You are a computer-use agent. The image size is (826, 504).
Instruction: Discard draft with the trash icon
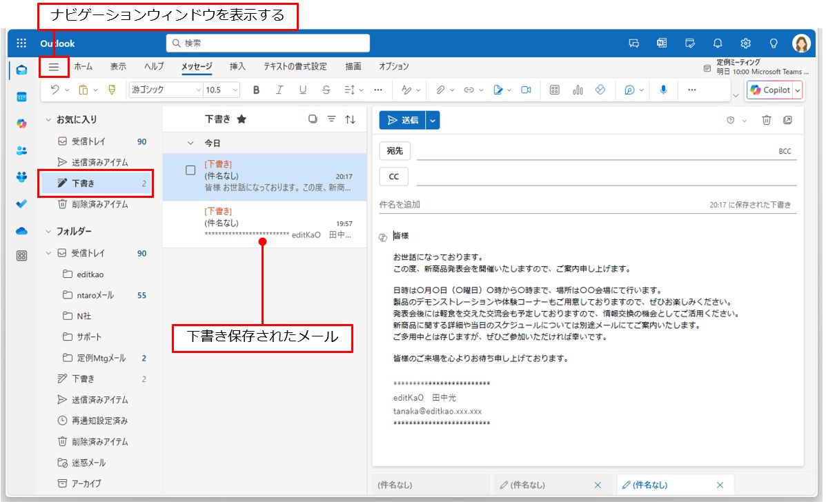[x=767, y=121]
